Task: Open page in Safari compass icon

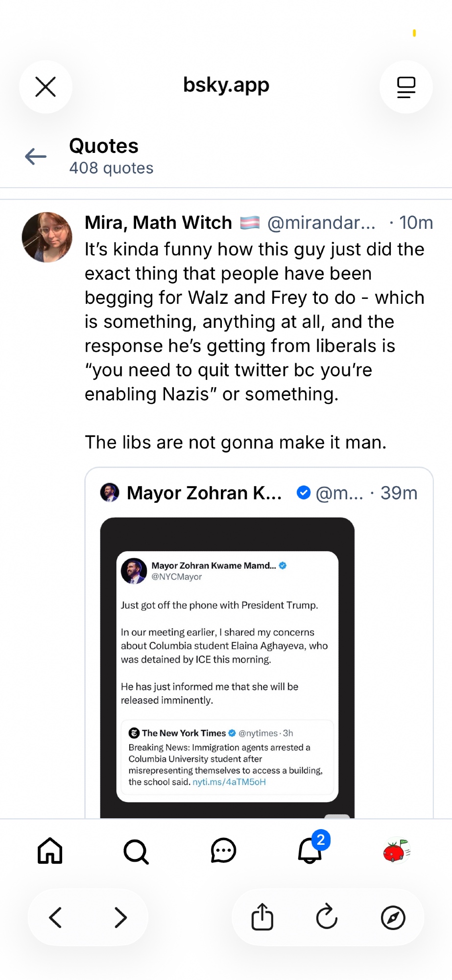Action: tap(393, 917)
